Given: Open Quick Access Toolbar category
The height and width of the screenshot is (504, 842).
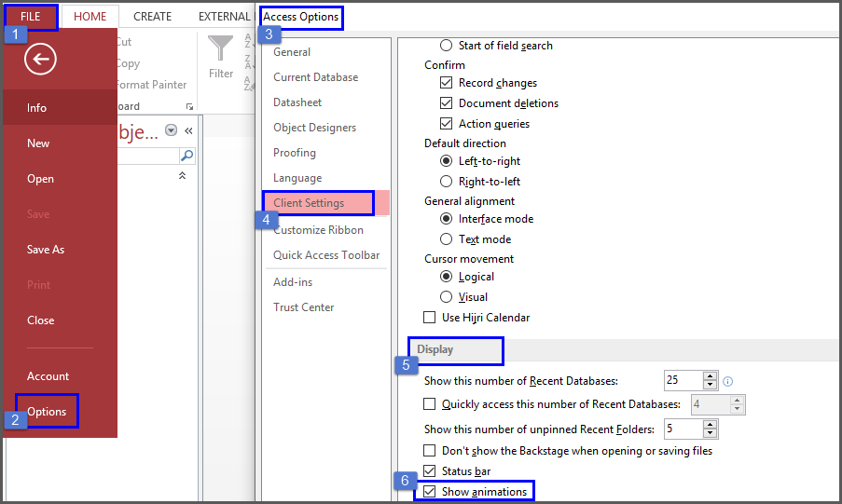Looking at the screenshot, I should [326, 255].
